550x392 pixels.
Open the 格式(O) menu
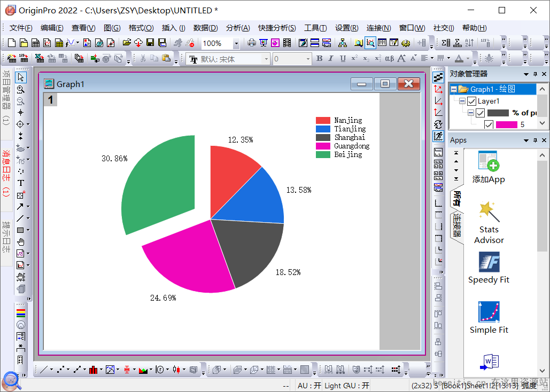pyautogui.click(x=141, y=28)
